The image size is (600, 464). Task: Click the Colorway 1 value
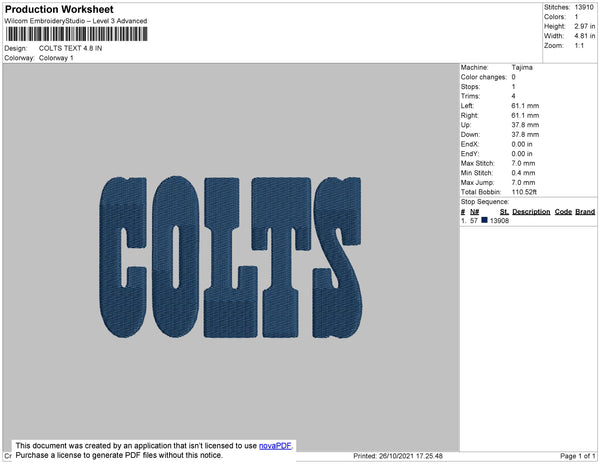tap(56, 58)
